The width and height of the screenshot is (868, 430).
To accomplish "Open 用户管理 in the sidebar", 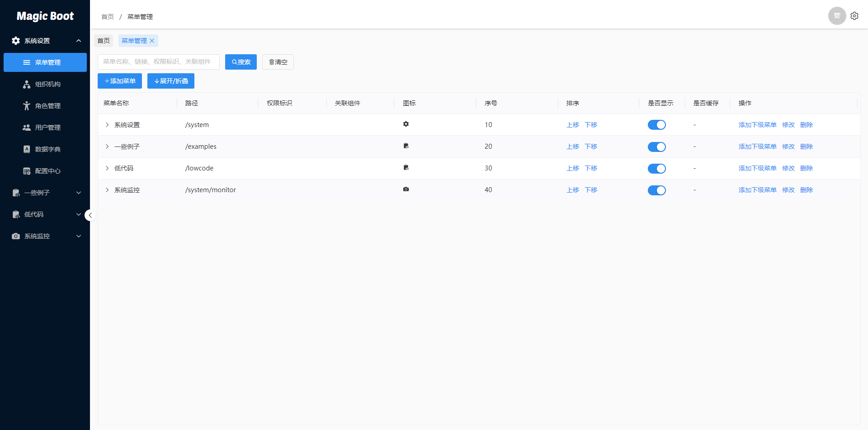I will pos(45,128).
